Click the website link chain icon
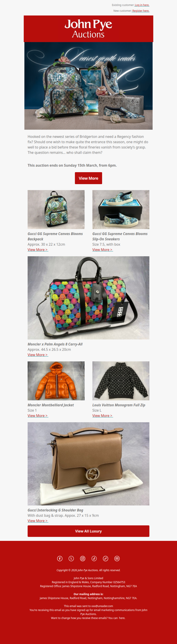The image size is (177, 644). coord(106,559)
